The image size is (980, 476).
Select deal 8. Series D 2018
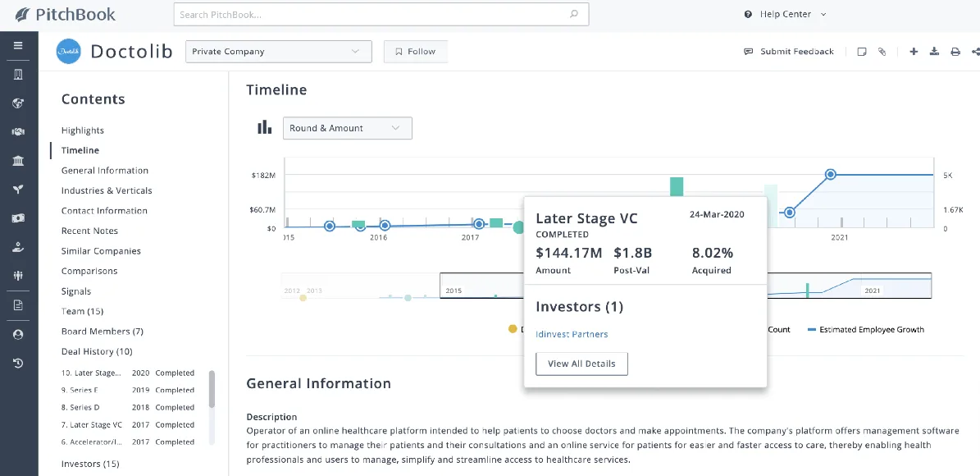pos(127,407)
